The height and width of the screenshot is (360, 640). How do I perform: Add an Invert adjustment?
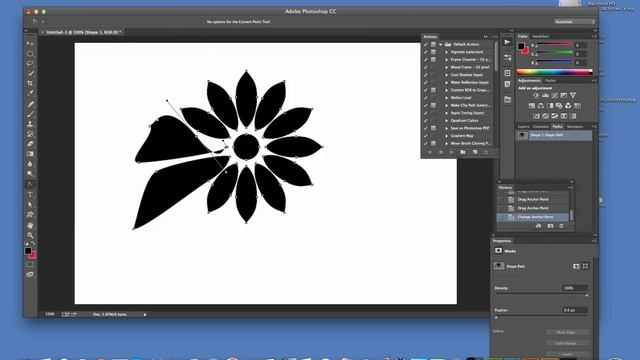[x=536, y=116]
